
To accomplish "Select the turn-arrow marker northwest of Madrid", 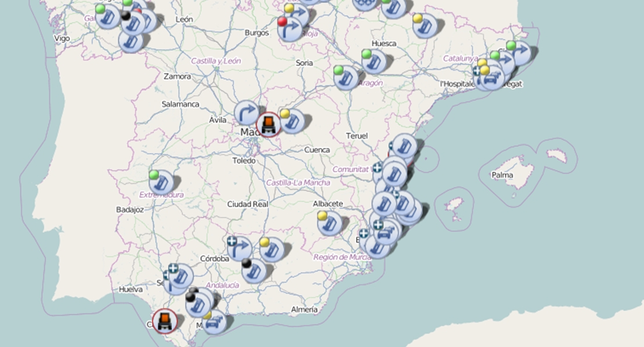I will [247, 113].
